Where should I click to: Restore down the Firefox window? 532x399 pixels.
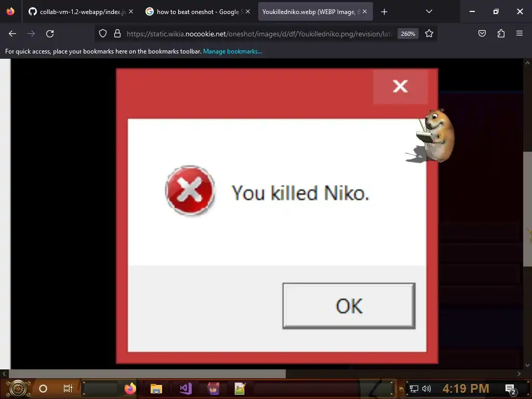click(x=496, y=11)
